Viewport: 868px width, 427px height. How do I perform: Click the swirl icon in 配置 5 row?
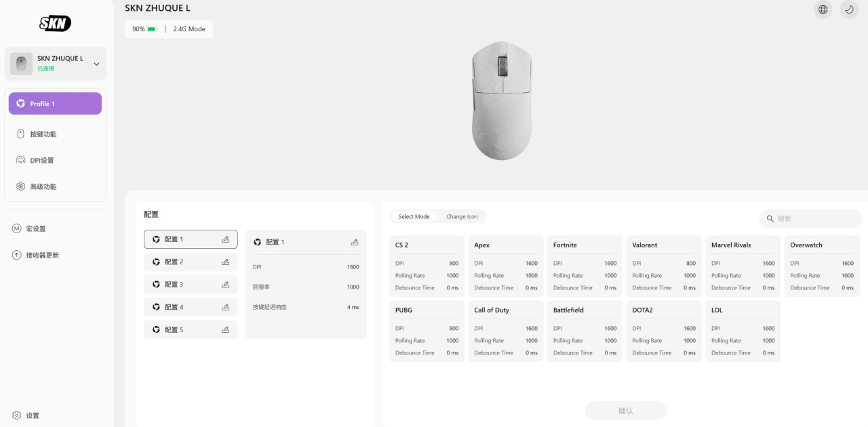pos(156,329)
